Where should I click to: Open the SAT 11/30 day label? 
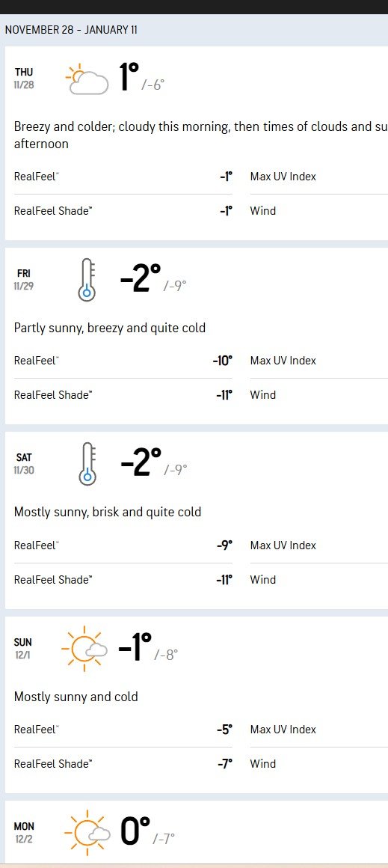tap(24, 464)
